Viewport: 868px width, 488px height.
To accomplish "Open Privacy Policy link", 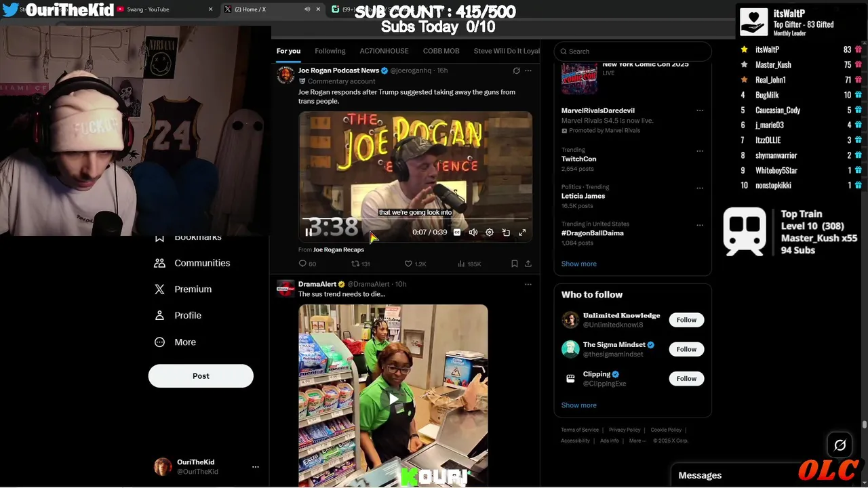I will tap(625, 430).
